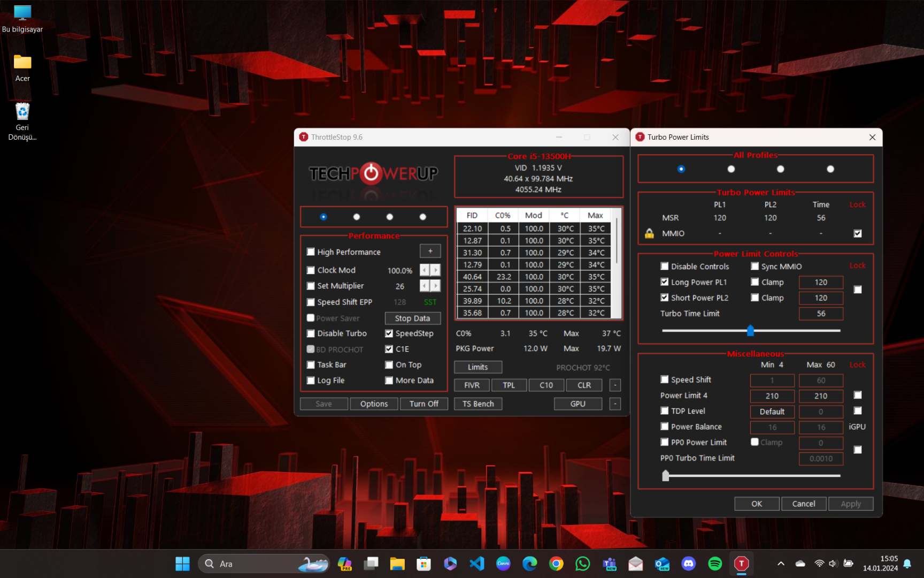Image resolution: width=924 pixels, height=578 pixels.
Task: Enable the Sync MMIO checkbox
Action: [x=755, y=267]
